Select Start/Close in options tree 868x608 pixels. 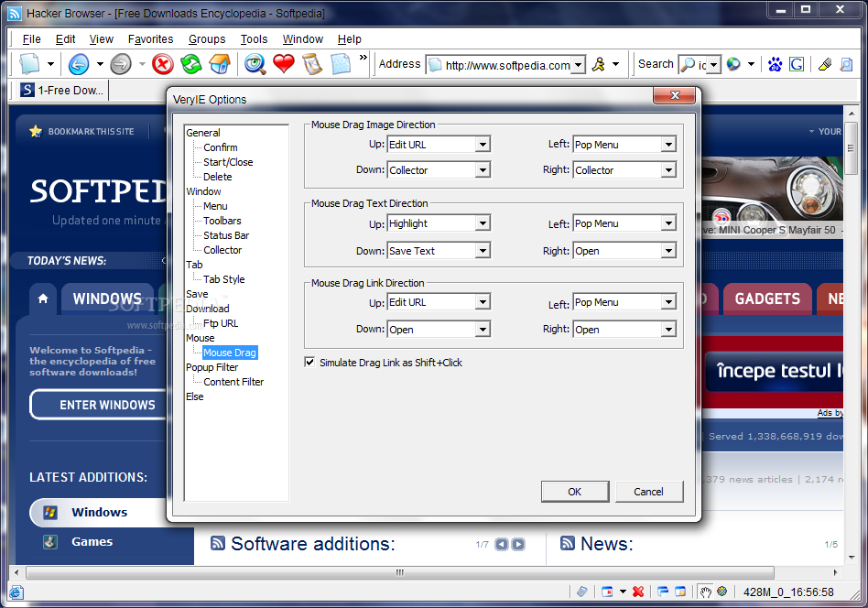tap(228, 162)
